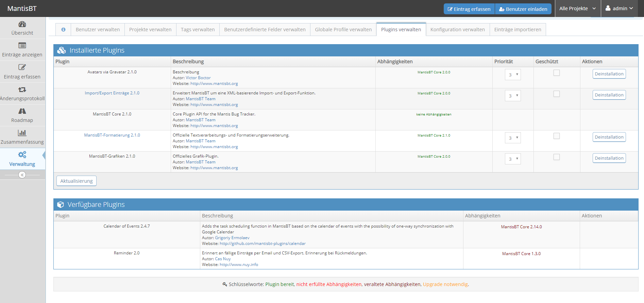Toggle Geschützt checkbox for Import/Export Einträge
This screenshot has width=644, height=303.
557,94
